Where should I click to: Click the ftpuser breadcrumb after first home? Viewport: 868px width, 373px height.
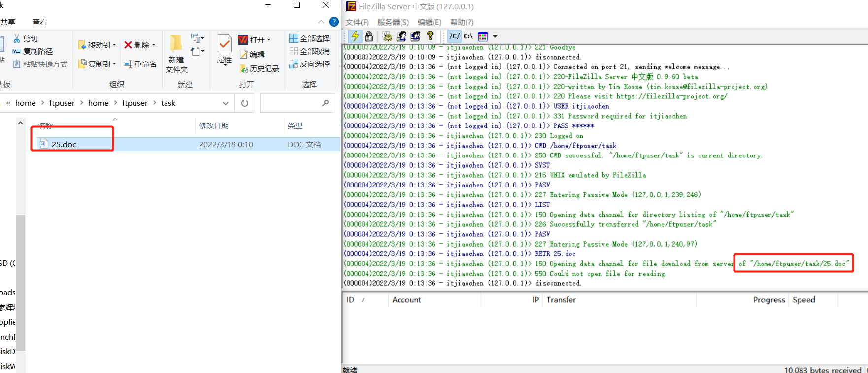[x=62, y=103]
